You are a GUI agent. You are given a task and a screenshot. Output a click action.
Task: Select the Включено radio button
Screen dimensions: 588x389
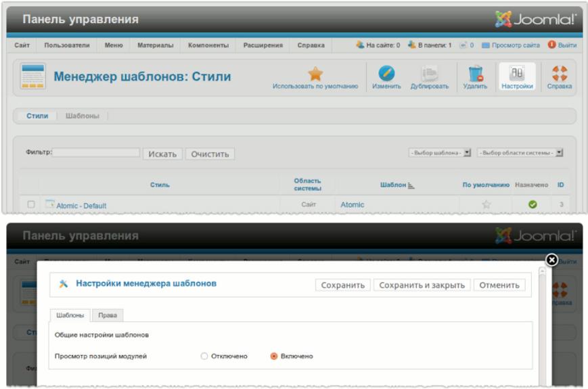274,356
